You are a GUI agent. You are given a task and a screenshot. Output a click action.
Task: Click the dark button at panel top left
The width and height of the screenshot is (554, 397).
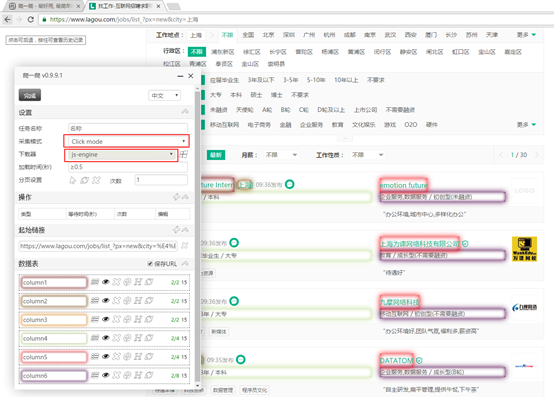(30, 95)
